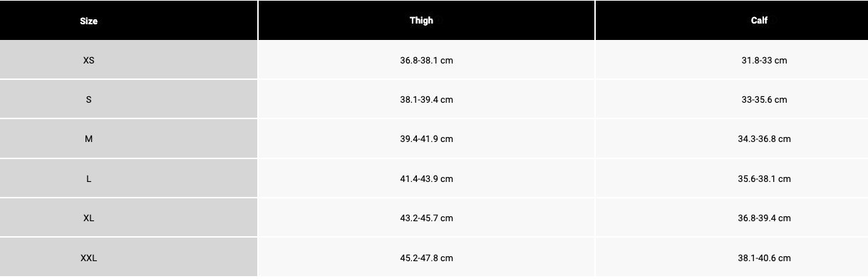Image resolution: width=868 pixels, height=279 pixels.
Task: Click calf value 35.6-38.1 cm
Action: tap(764, 179)
